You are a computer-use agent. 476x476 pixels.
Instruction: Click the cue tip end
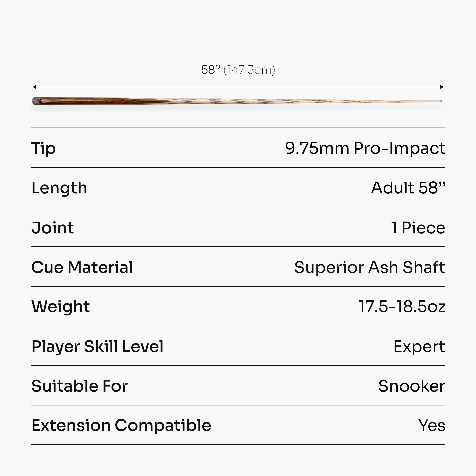coord(441,101)
